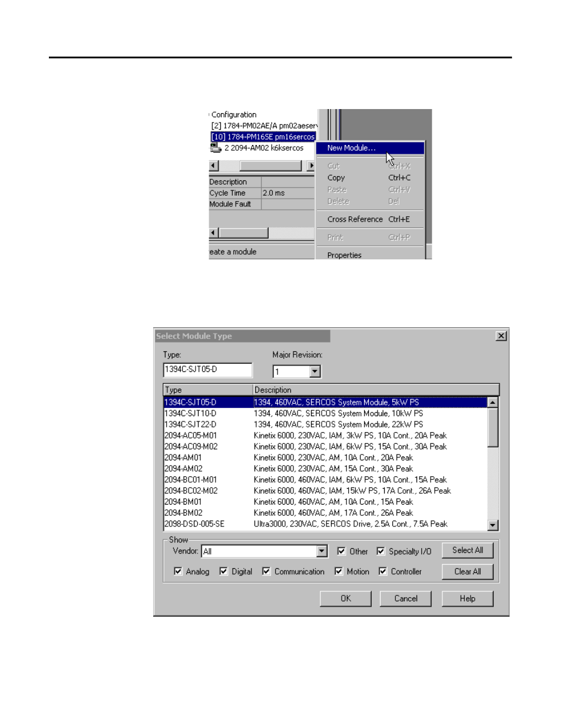Image resolution: width=562 pixels, height=728 pixels.
Task: Open Help for module selection
Action: (468, 599)
